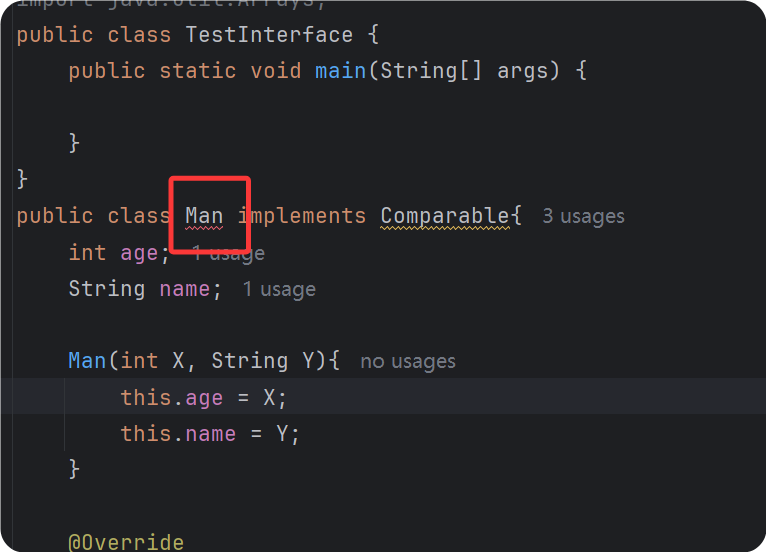Click the 'static' keyword in main declaration
The width and height of the screenshot is (766, 552).
coord(198,71)
